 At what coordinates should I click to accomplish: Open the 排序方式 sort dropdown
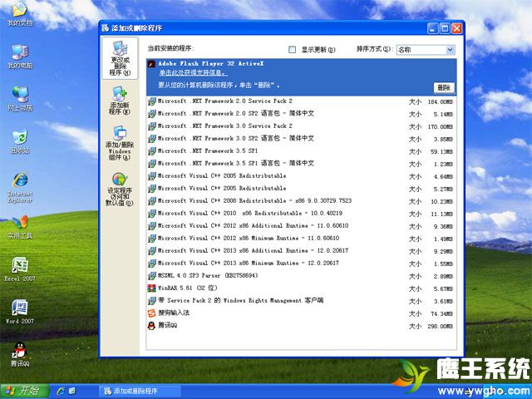[x=450, y=50]
